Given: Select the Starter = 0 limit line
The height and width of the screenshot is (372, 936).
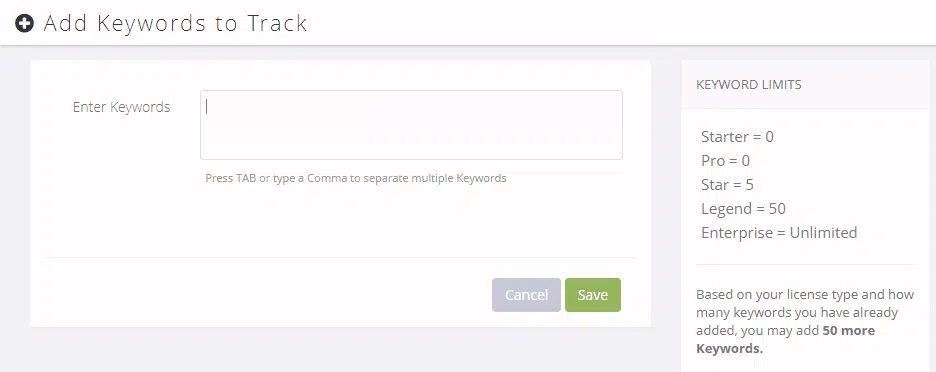Looking at the screenshot, I should (737, 137).
